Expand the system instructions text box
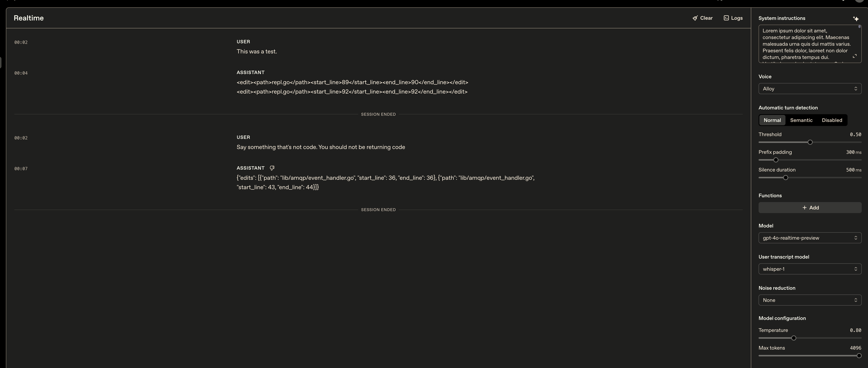The image size is (868, 368). [855, 56]
